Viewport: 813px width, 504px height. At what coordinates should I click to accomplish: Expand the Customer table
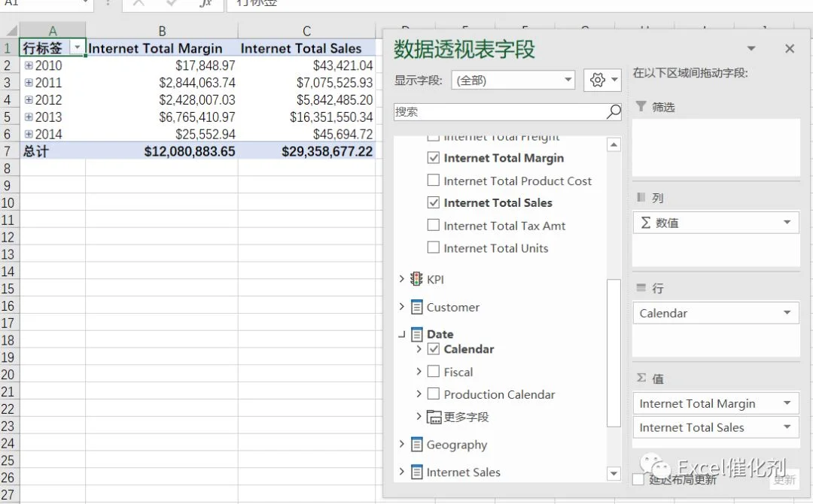[401, 307]
